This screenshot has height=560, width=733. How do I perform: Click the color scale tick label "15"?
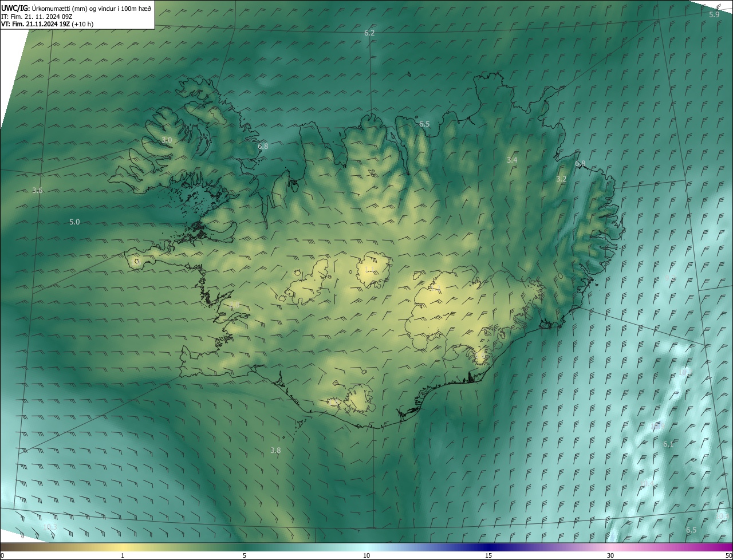(488, 555)
